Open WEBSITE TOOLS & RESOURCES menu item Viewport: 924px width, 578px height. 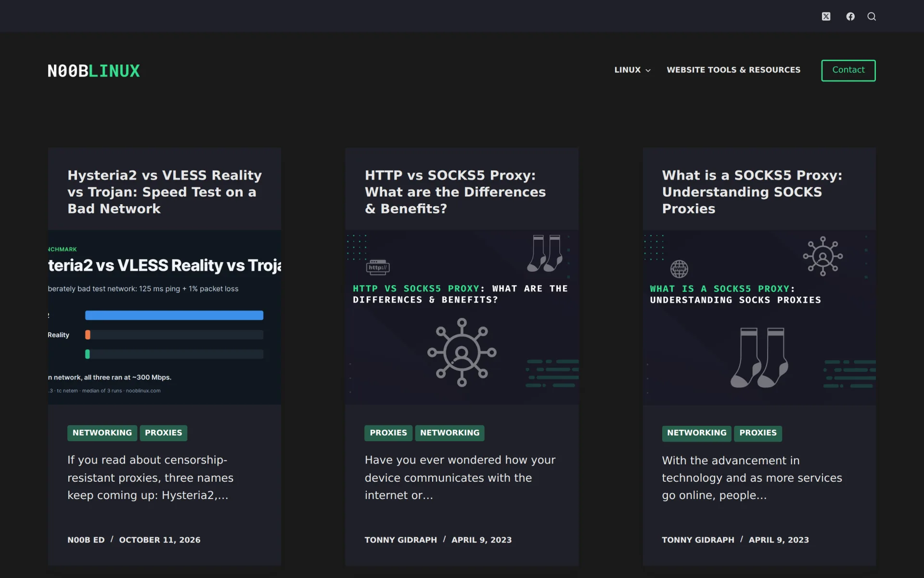733,70
